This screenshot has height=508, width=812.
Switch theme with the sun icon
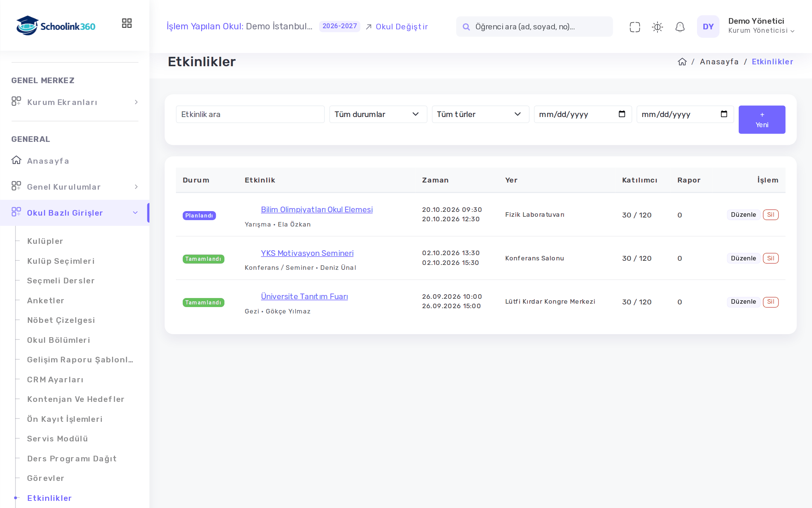657,27
